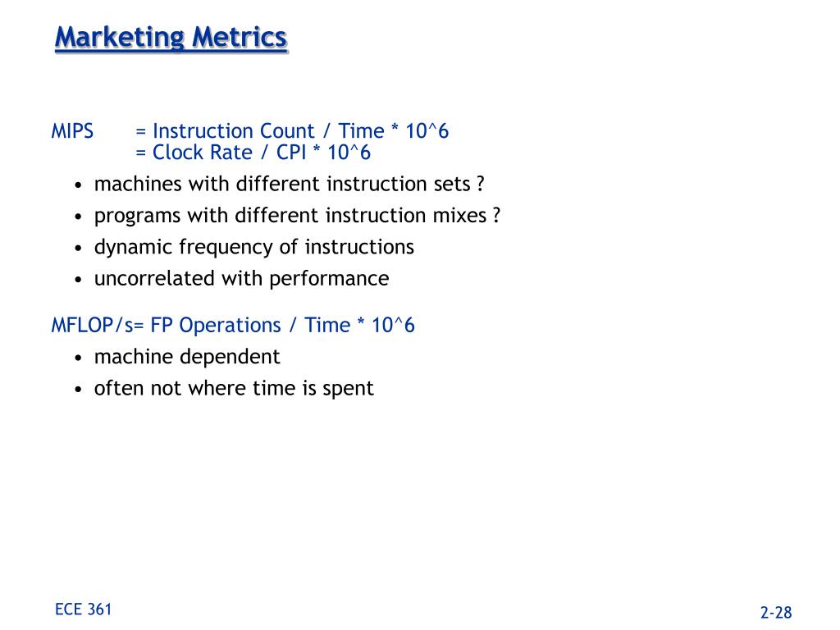Click the Marketing Metrics title
Screen dimensions: 840x630
(171, 39)
